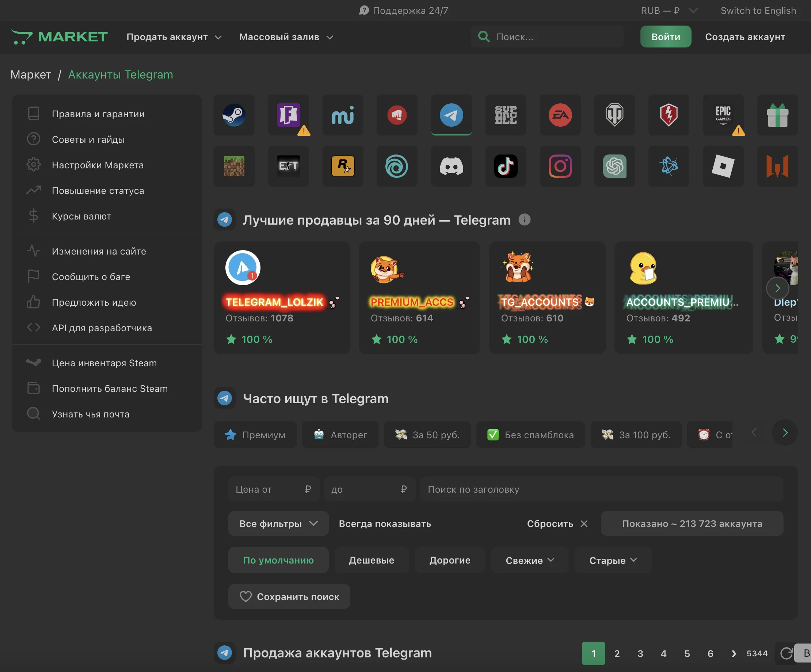Open the Battle.net category icon
Screen dimensions: 811x672
point(669,167)
